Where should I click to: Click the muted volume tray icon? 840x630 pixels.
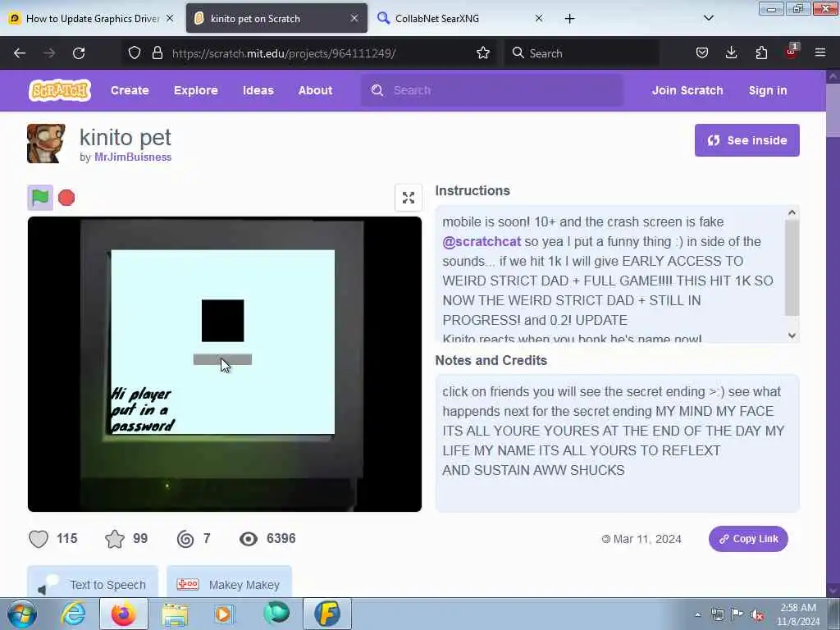tap(757, 615)
